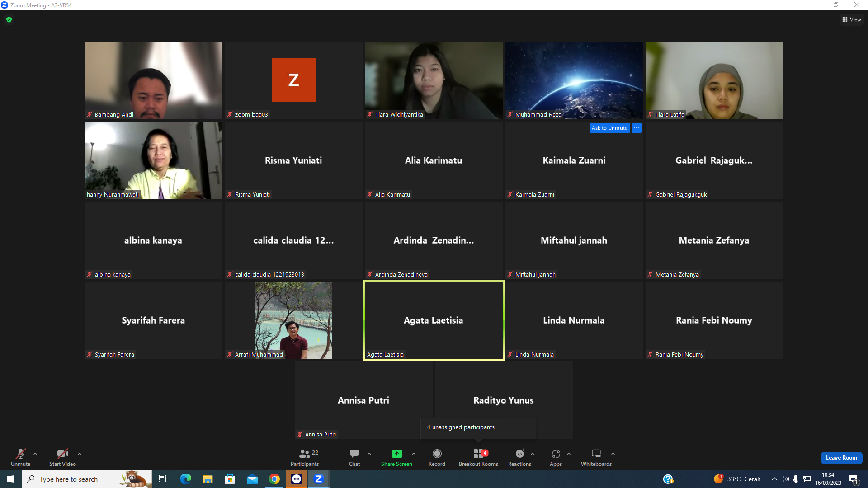The height and width of the screenshot is (488, 868).
Task: Expand the arrow next to Apps
Action: (x=569, y=454)
